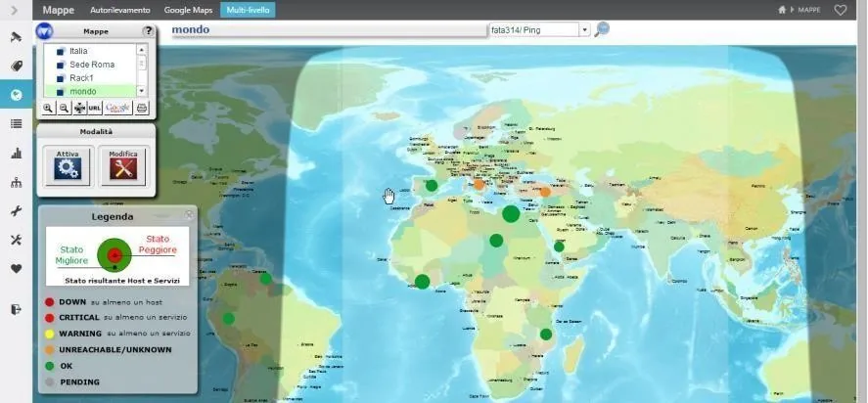Select the globe maps sidebar icon

pos(16,95)
